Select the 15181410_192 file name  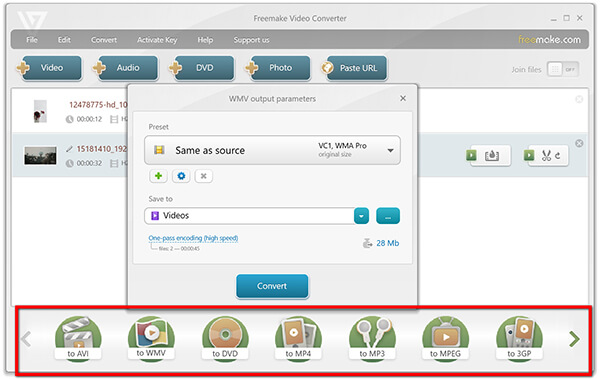[x=102, y=149]
